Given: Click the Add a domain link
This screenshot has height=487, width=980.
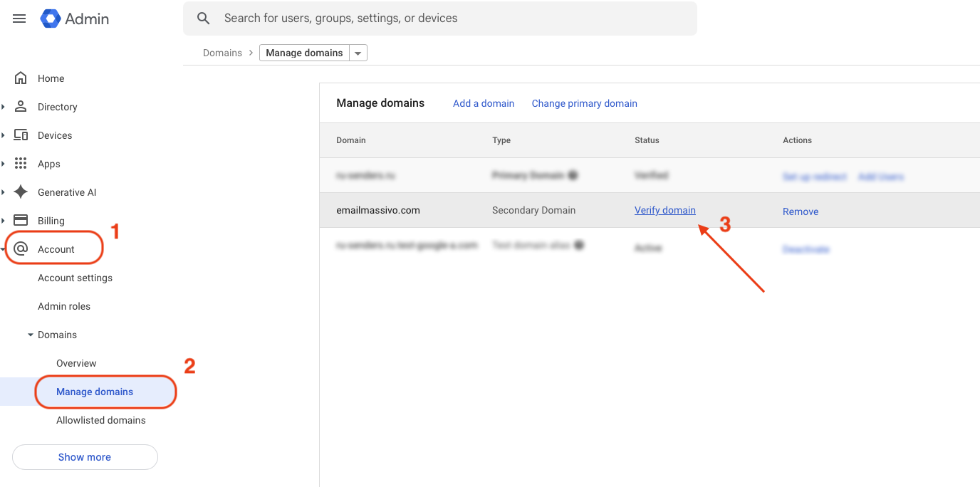Looking at the screenshot, I should (x=483, y=103).
